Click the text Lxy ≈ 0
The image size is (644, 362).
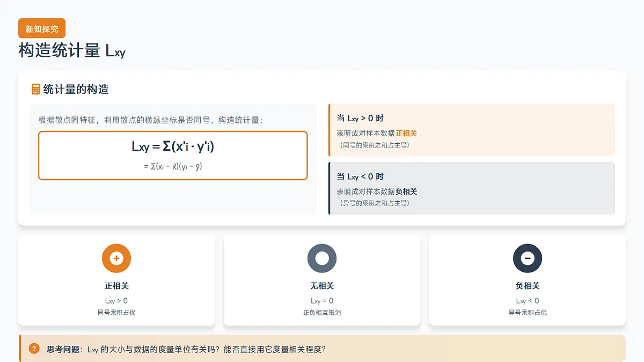322,301
